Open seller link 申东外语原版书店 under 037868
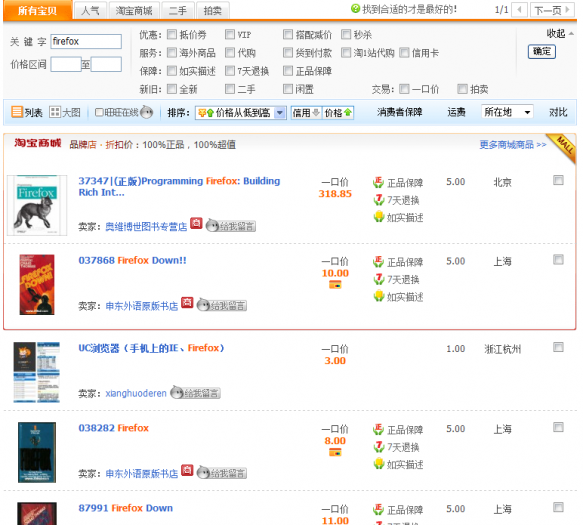This screenshot has width=583, height=525. tap(142, 306)
